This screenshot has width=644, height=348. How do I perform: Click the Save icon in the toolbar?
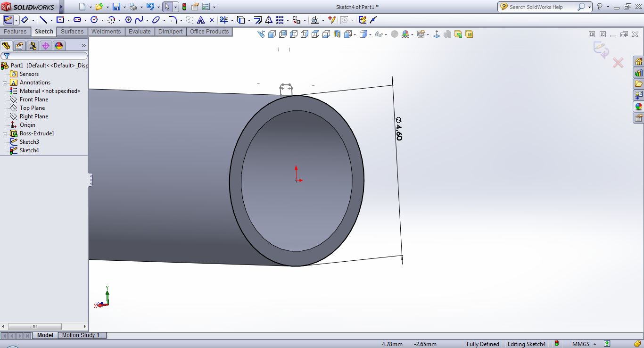coord(116,7)
